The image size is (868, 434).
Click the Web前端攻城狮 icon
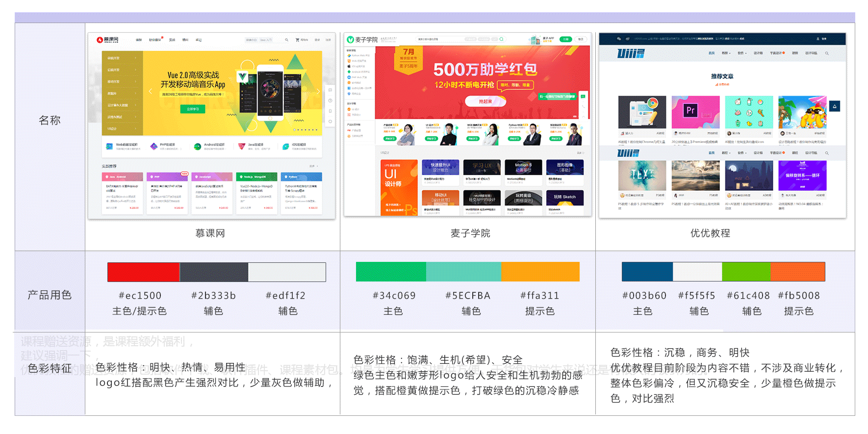pyautogui.click(x=110, y=146)
